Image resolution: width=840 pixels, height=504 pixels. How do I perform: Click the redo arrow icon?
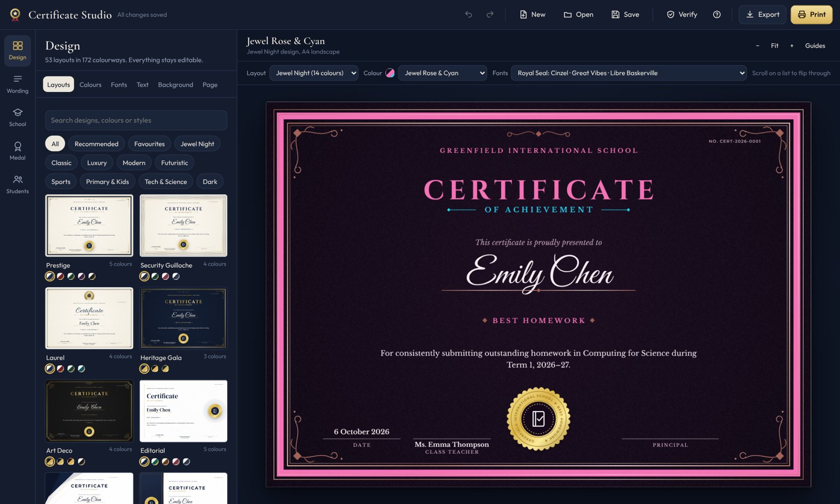pos(490,15)
